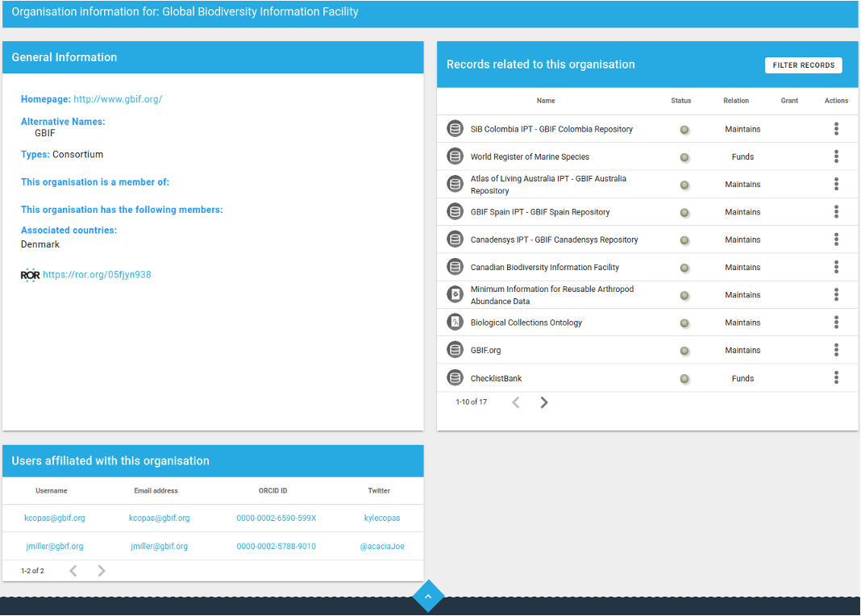The height and width of the screenshot is (616, 861).
Task: Go to next page of related records
Action: [x=544, y=402]
